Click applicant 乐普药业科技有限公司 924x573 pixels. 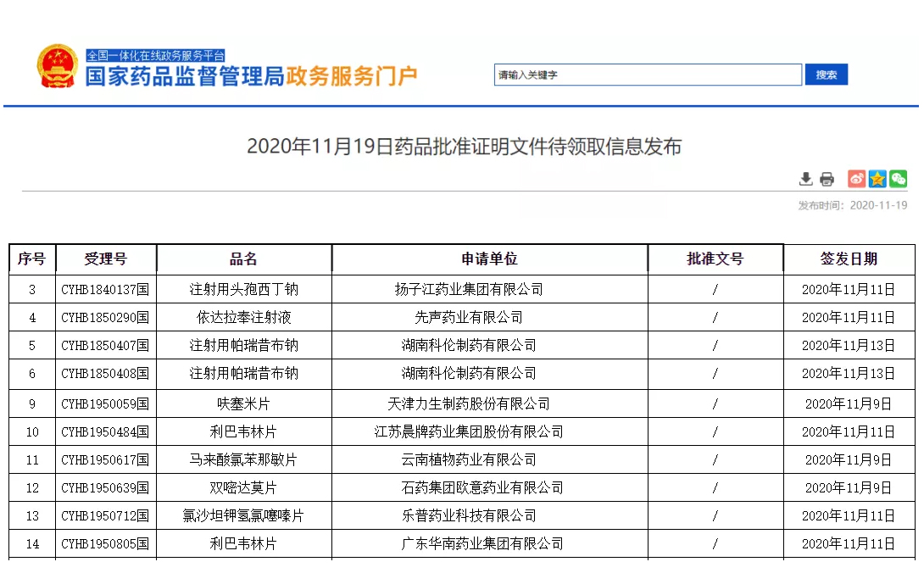click(469, 516)
